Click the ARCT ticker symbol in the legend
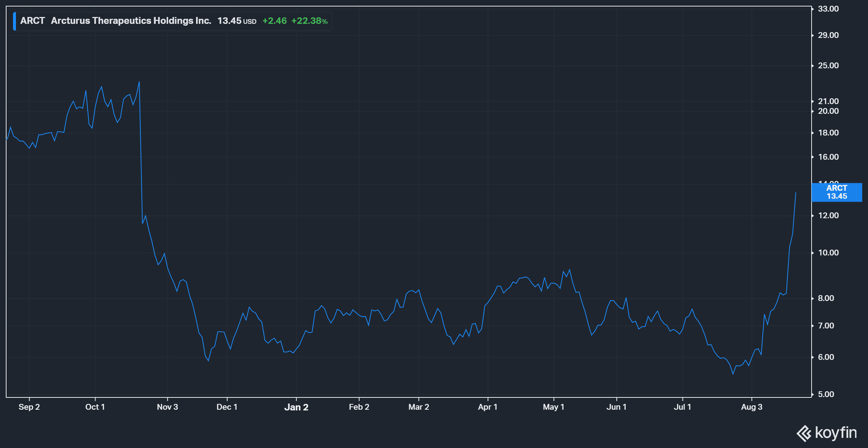Image resolution: width=868 pixels, height=448 pixels. pos(33,21)
